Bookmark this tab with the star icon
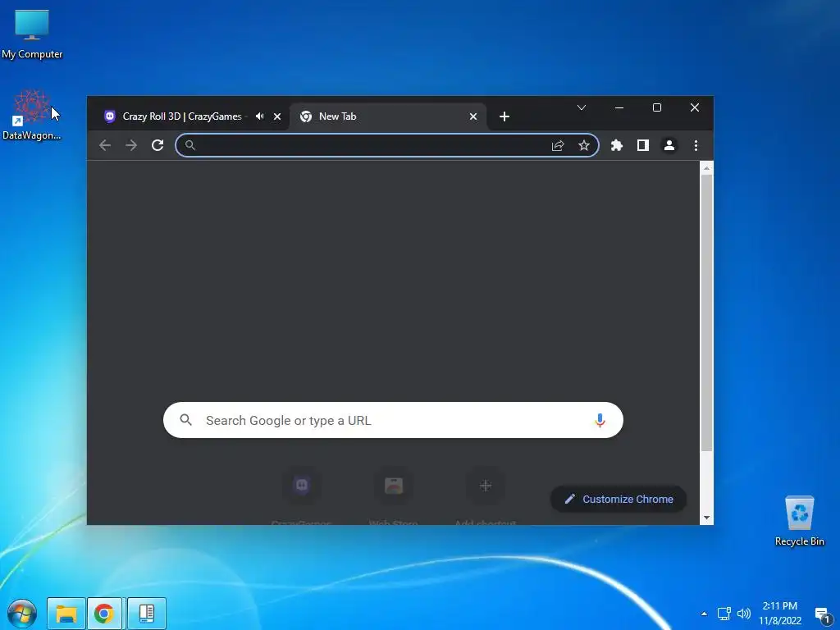This screenshot has width=840, height=630. [x=584, y=145]
